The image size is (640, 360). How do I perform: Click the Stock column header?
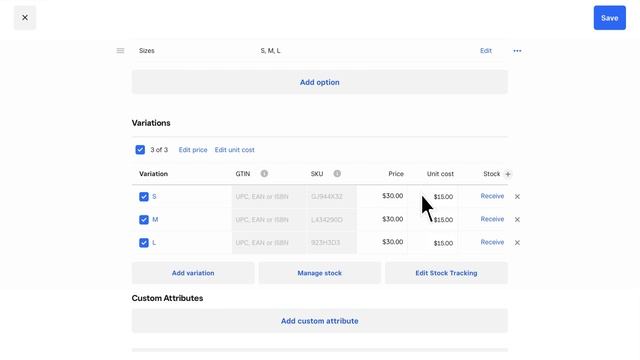pyautogui.click(x=491, y=174)
